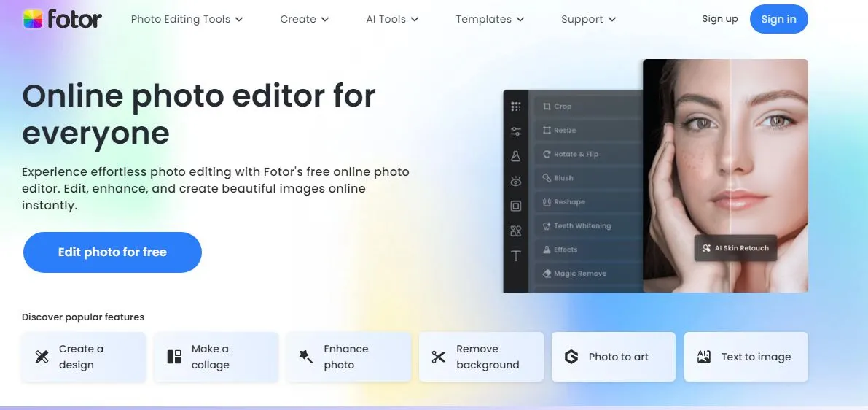Open the Remove background card label

pos(488,357)
